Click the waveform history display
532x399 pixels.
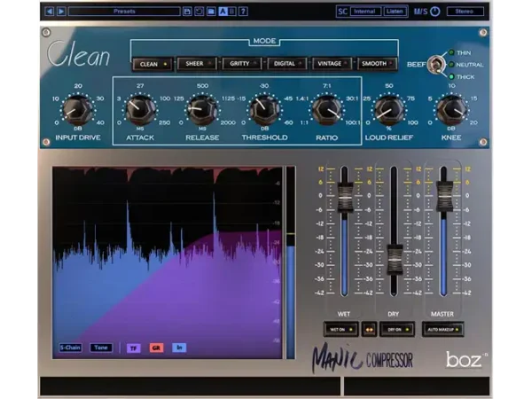click(x=168, y=262)
